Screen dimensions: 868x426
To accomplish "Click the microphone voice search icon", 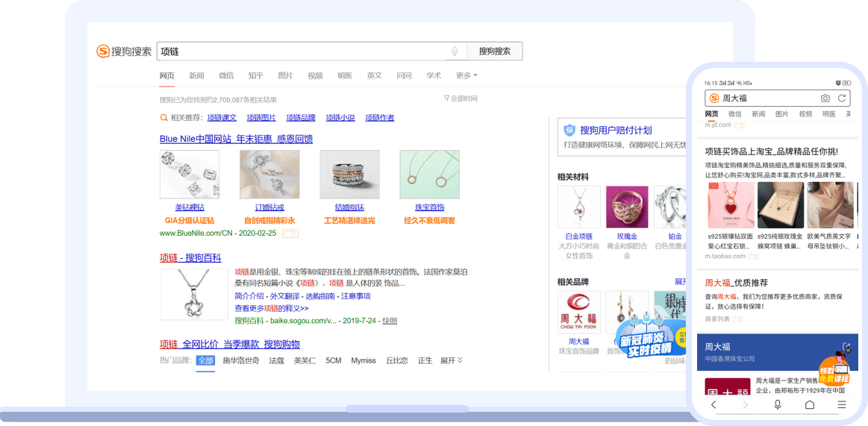I will click(x=455, y=51).
